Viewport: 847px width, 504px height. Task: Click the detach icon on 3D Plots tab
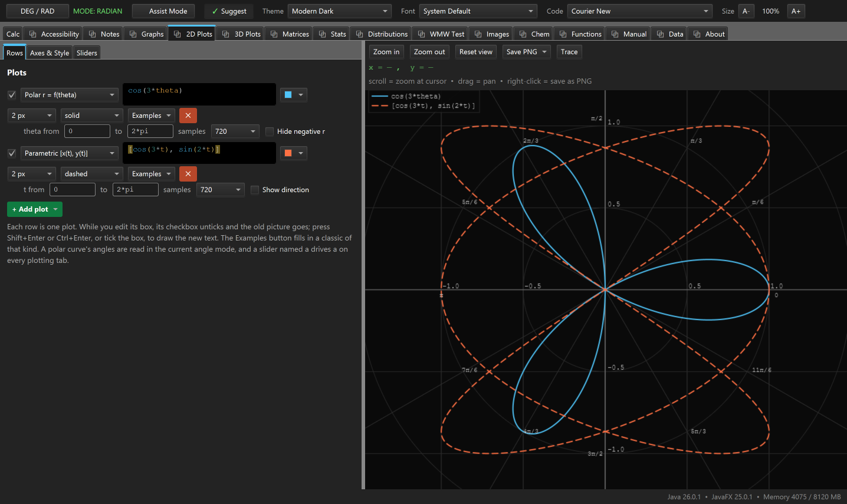point(226,34)
